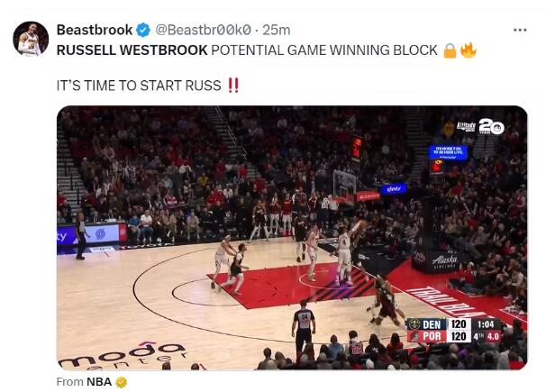This screenshot has width=546, height=392.
Task: Click the gold verified badge next to NBA
Action: pyautogui.click(x=122, y=382)
